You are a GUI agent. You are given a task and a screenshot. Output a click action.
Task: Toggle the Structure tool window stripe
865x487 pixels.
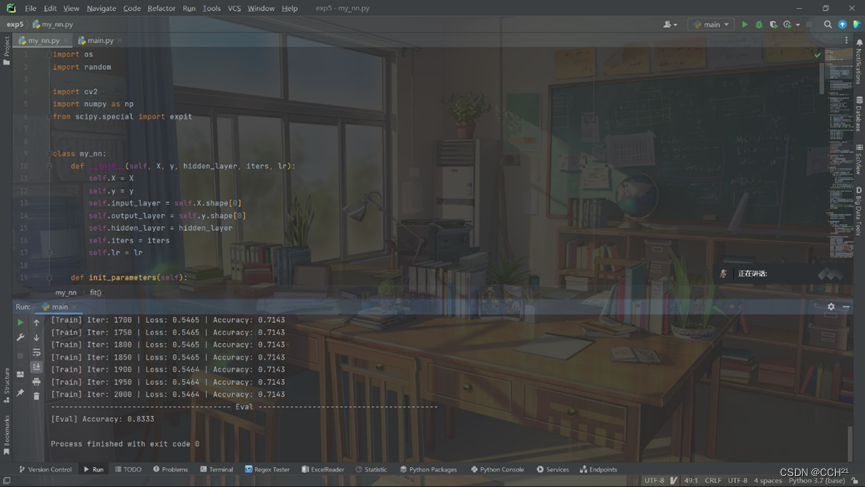[7, 385]
